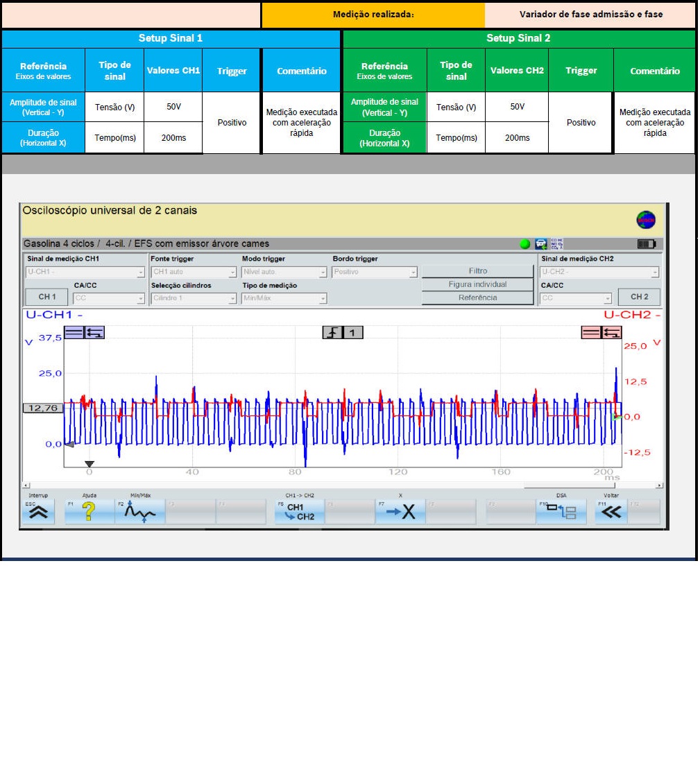This screenshot has width=700, height=767.
Task: Go back with the F11 Voltar key
Action: (x=611, y=512)
